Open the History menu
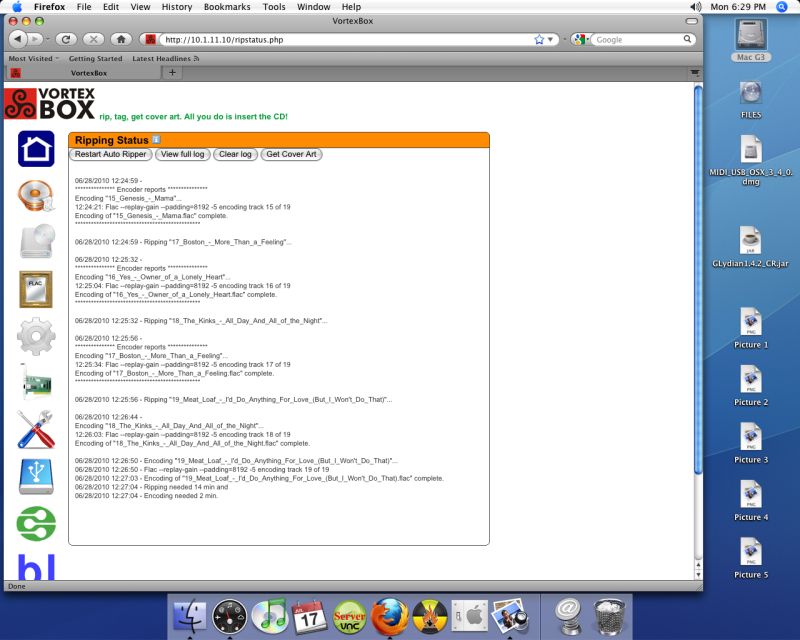Screen dimensions: 800x640 177,7
